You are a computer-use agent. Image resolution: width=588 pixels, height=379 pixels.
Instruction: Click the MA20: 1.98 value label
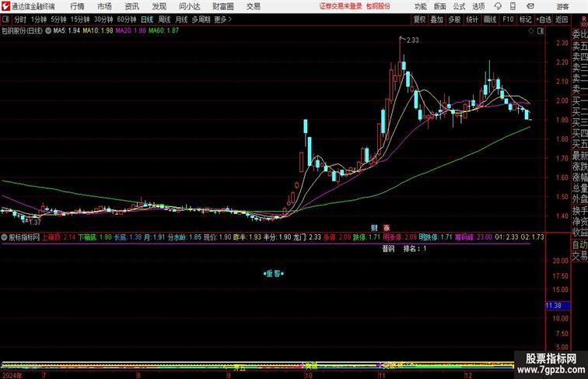131,31
